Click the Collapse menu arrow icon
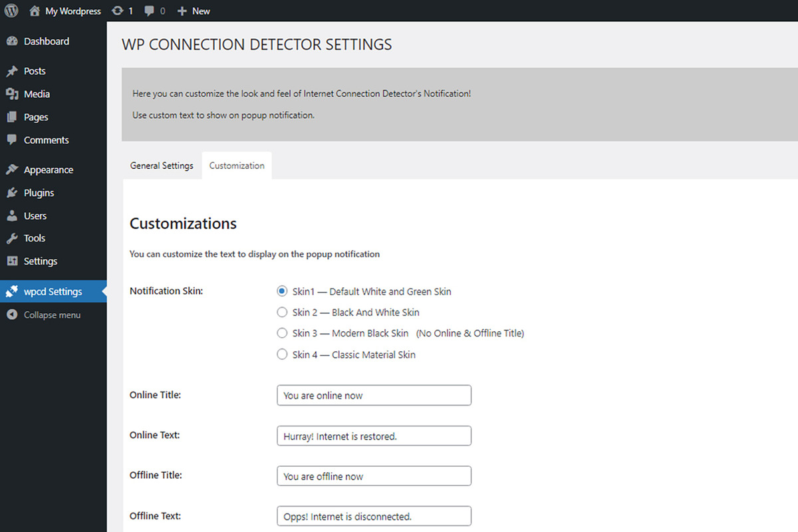The height and width of the screenshot is (532, 798). click(12, 315)
